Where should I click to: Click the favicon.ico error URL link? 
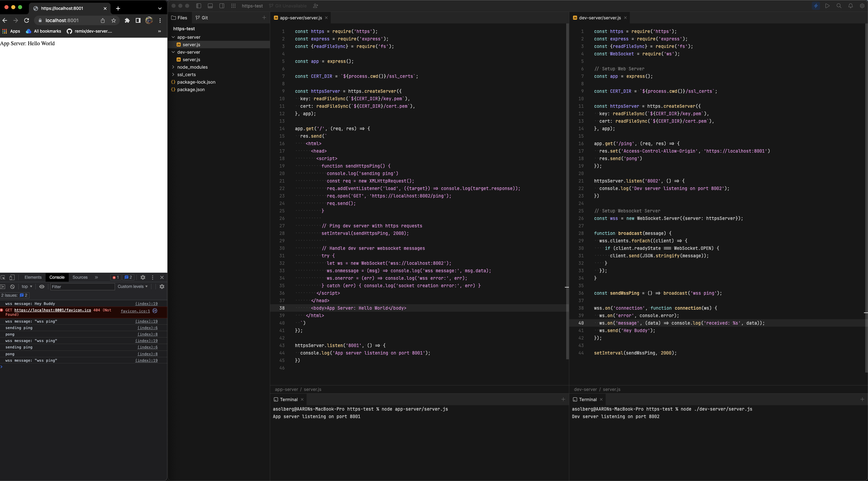click(53, 310)
